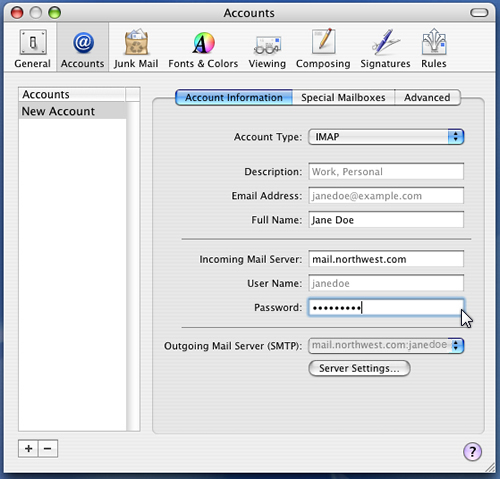Open the Rules preferences pane
This screenshot has height=479, width=500.
click(433, 48)
